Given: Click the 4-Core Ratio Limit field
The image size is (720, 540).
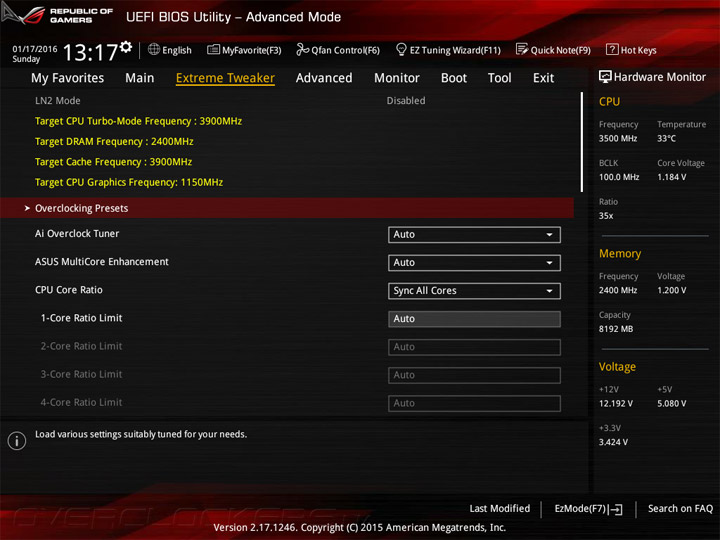Looking at the screenshot, I should (474, 403).
